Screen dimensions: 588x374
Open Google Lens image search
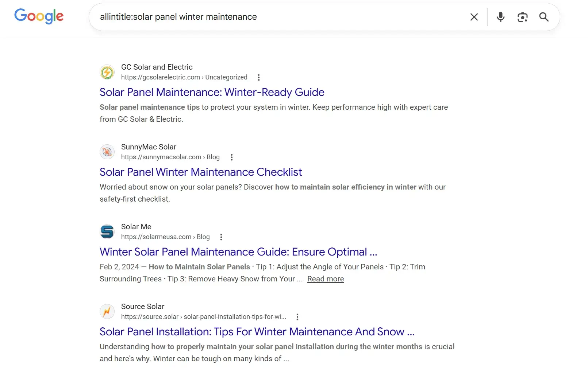pyautogui.click(x=522, y=17)
